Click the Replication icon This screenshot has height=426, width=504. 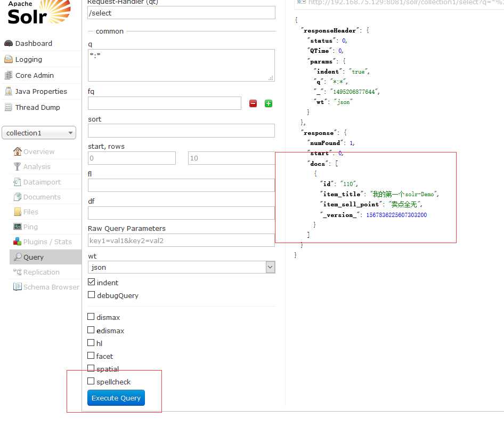coord(18,272)
